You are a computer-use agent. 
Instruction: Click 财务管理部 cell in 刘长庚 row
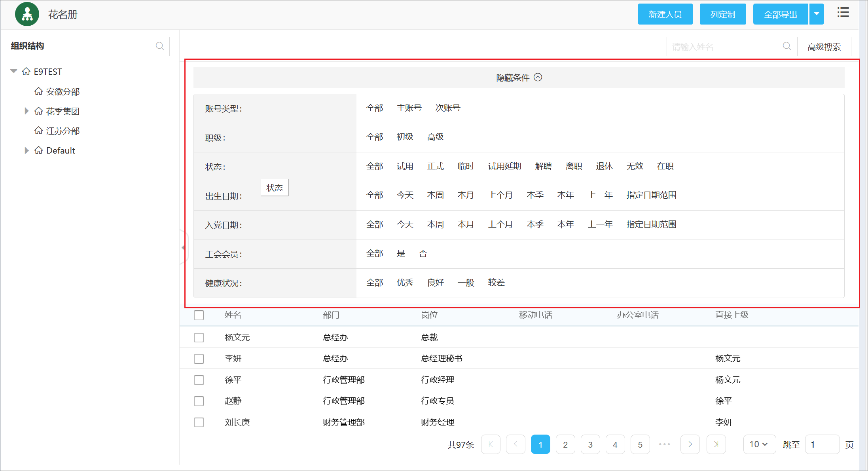tap(343, 422)
